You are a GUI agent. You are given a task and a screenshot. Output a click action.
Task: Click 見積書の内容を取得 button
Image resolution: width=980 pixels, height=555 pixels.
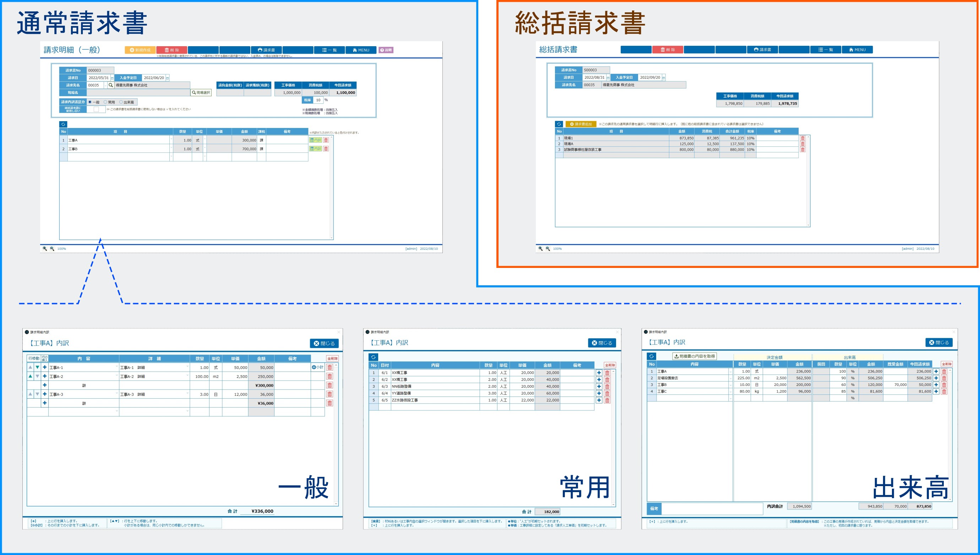695,356
